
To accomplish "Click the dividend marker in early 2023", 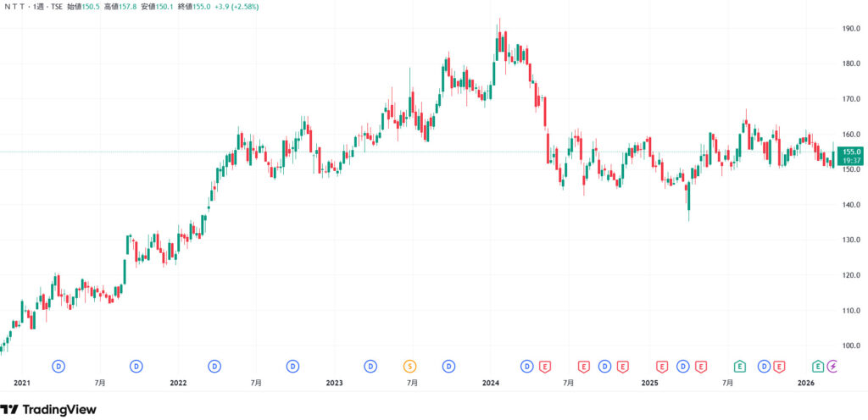I will point(370,367).
